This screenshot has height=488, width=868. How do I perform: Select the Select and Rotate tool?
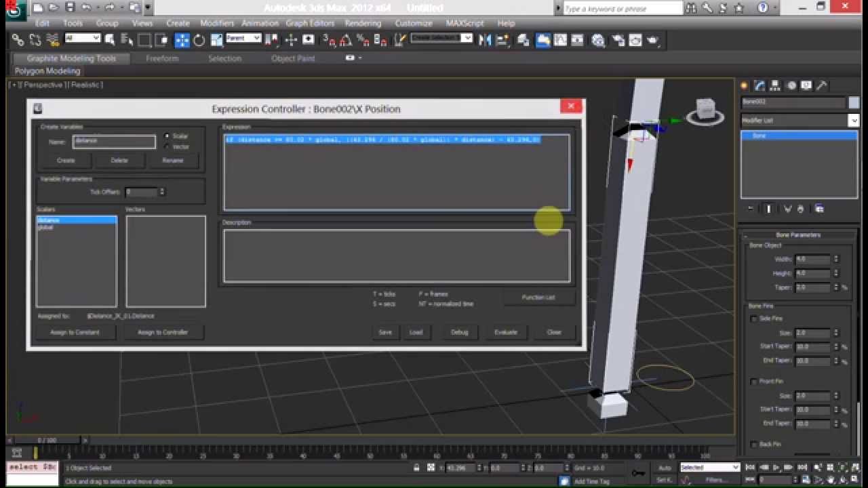[x=199, y=40]
